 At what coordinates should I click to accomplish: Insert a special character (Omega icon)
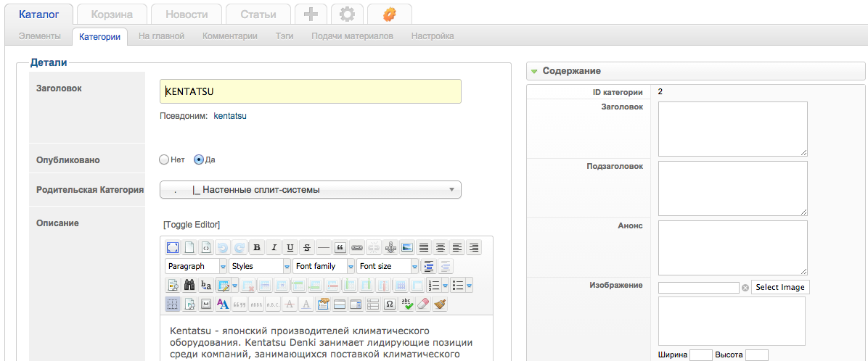pos(390,304)
